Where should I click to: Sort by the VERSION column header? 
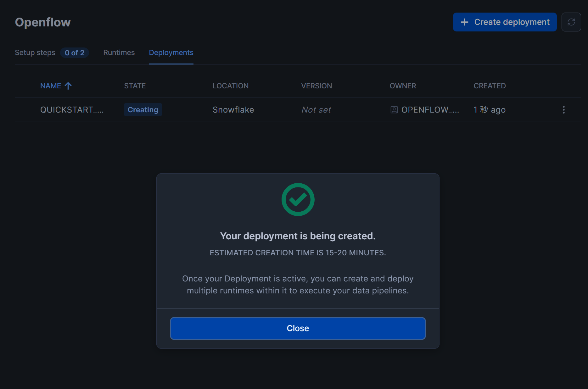tap(316, 86)
